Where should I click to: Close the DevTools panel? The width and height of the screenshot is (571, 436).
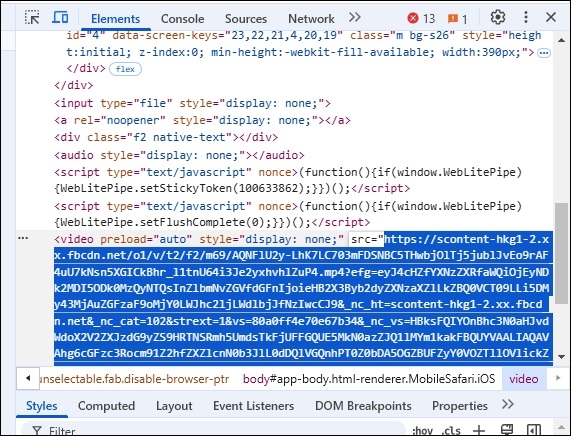551,17
